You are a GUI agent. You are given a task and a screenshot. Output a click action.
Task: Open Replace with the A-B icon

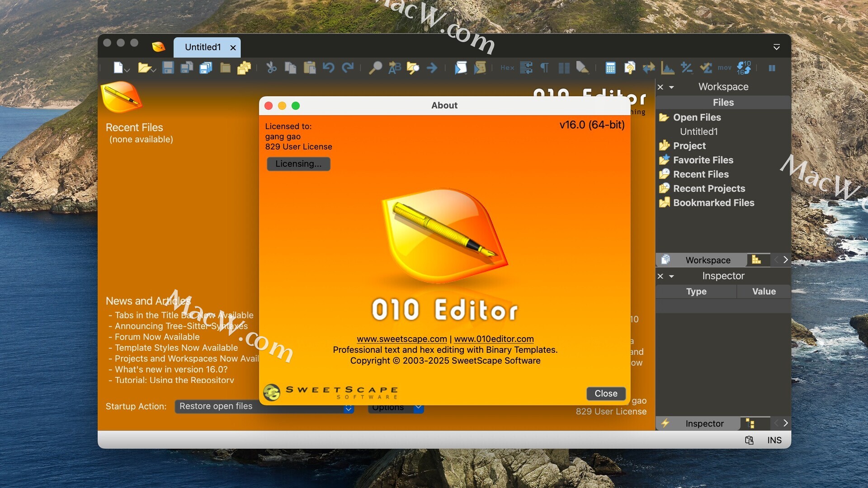coord(394,68)
